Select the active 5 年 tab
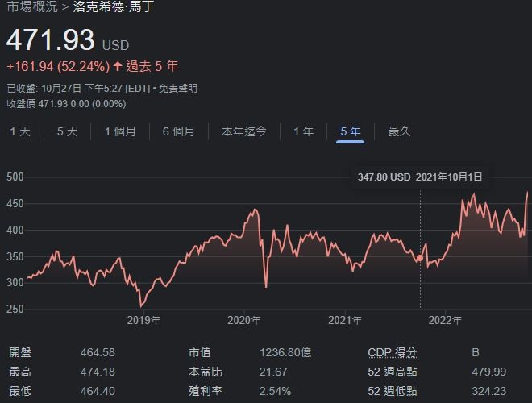532x403 pixels. click(350, 131)
